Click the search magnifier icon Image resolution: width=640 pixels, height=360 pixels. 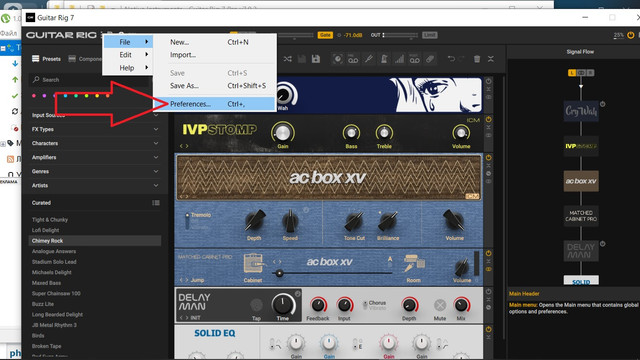coord(36,80)
